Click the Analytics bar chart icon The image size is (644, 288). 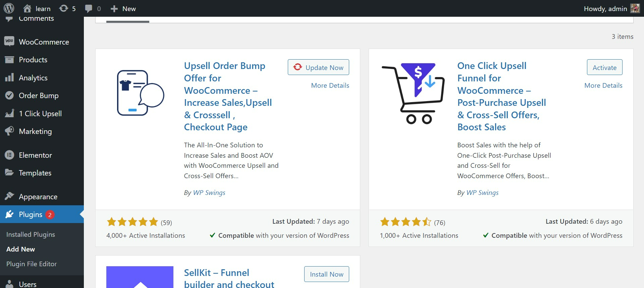(9, 77)
